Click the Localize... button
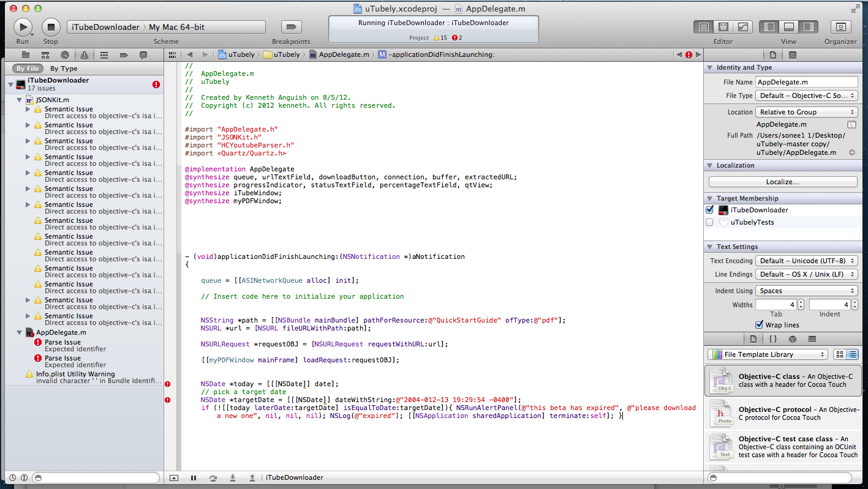Image resolution: width=868 pixels, height=489 pixels. click(783, 182)
